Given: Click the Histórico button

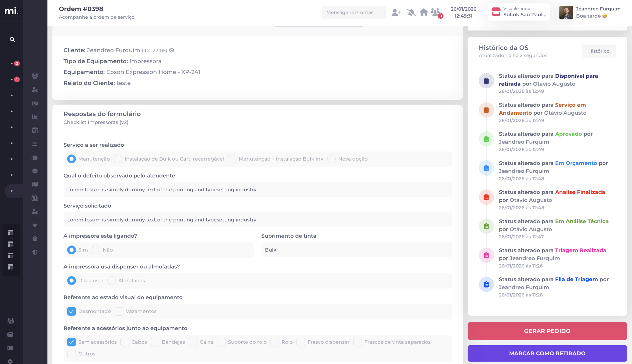Looking at the screenshot, I should 598,51.
